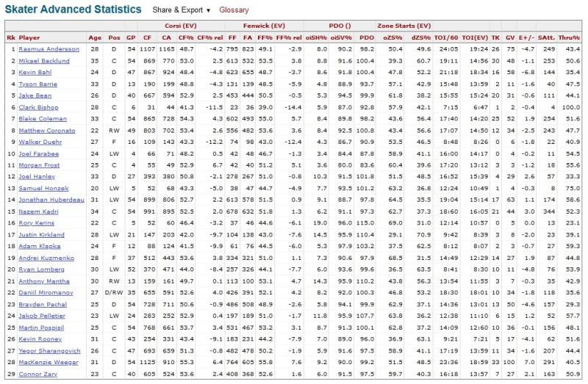
Task: Sort by FF column header
Action: [232, 37]
